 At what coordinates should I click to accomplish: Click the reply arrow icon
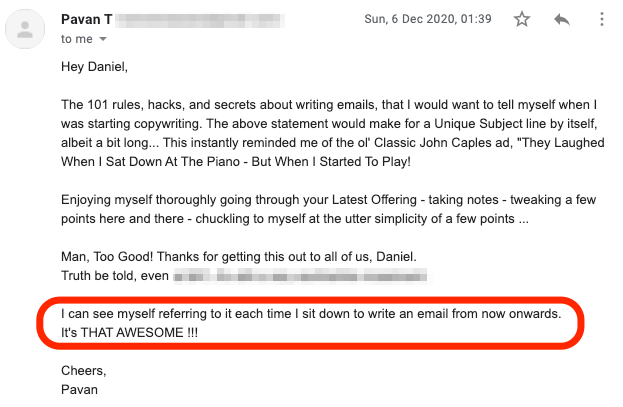click(562, 19)
